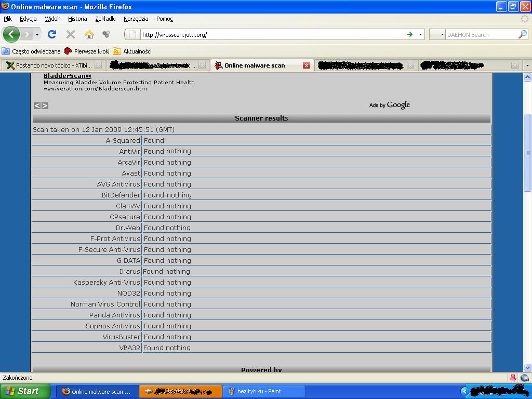Image resolution: width=532 pixels, height=399 pixels.
Task: Click the Avast scanner name
Action: 131,173
